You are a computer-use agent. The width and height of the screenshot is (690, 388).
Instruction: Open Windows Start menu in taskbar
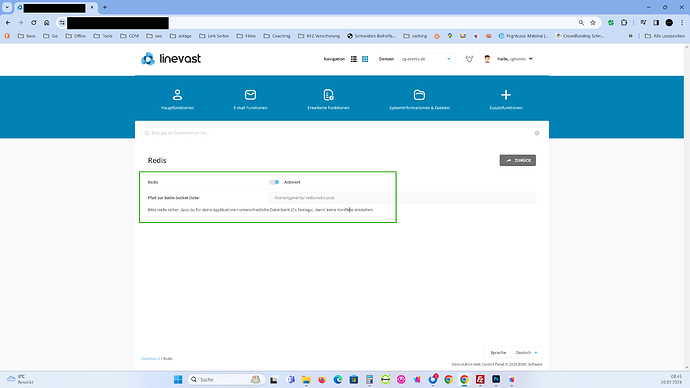178,380
